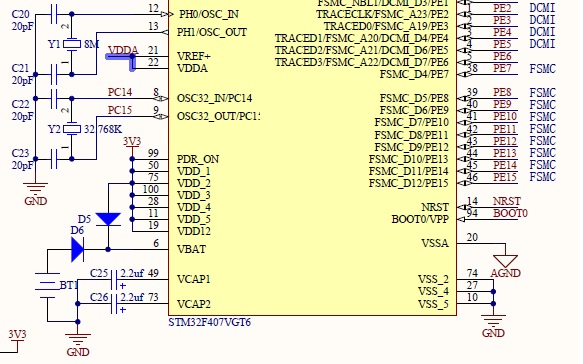Click the VDDA net label
Image resolution: width=583 pixels, height=364 pixels.
123,50
